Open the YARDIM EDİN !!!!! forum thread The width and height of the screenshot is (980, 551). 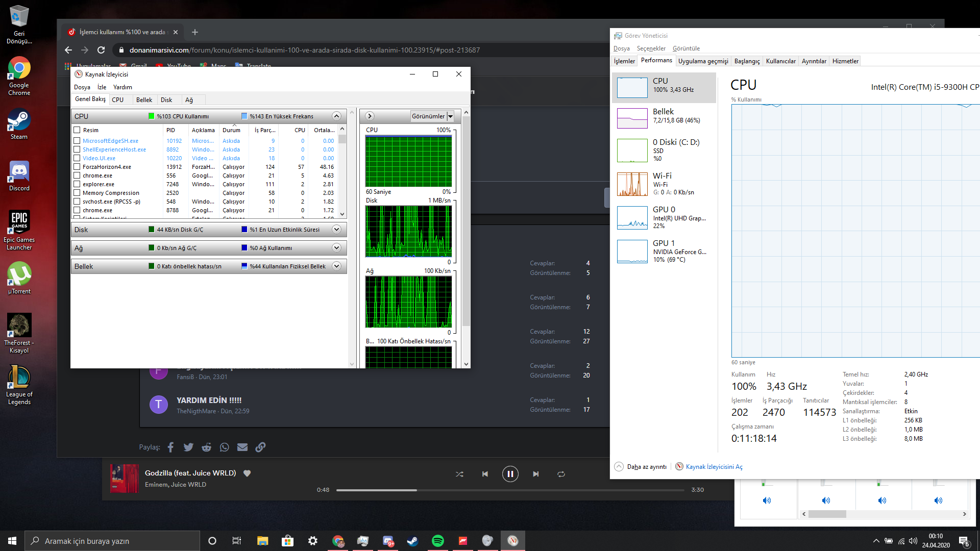coord(209,400)
